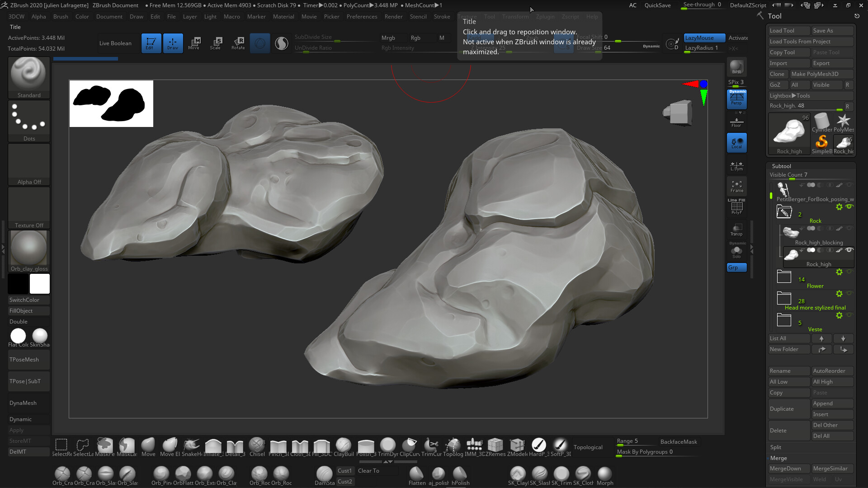Open the Render menu
This screenshot has width=868, height=488.
tap(393, 16)
